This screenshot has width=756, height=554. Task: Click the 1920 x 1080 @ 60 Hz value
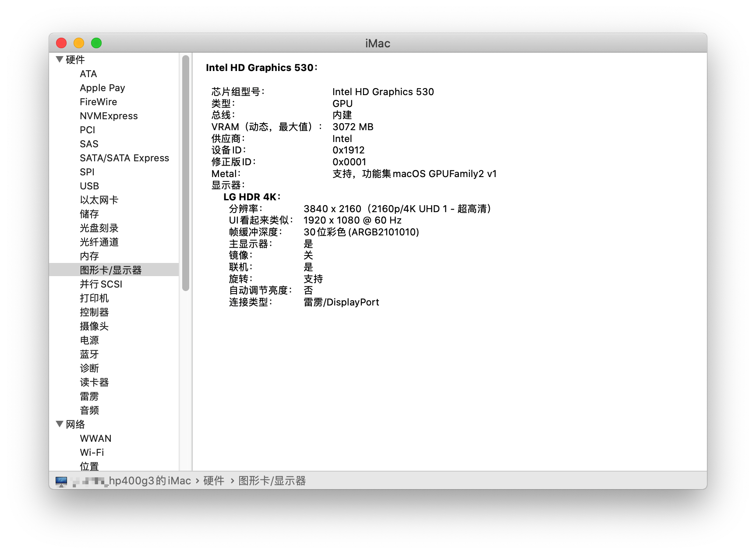[x=353, y=220]
